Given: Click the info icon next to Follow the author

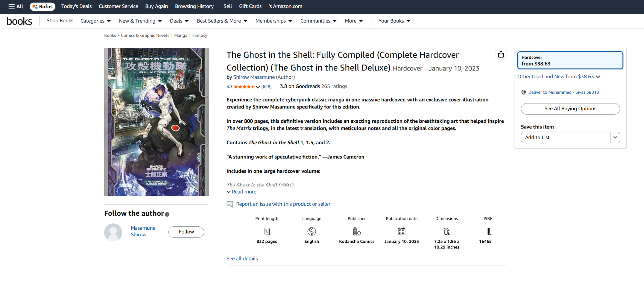Looking at the screenshot, I should (167, 214).
